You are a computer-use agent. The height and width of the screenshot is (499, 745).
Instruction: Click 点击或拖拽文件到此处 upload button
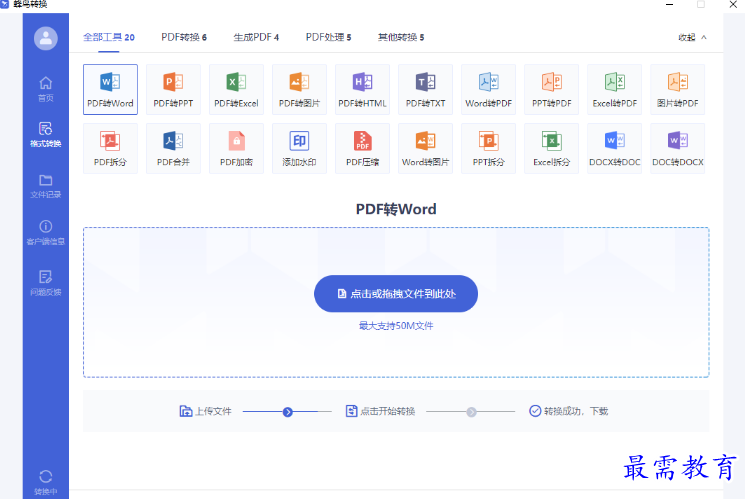point(396,294)
